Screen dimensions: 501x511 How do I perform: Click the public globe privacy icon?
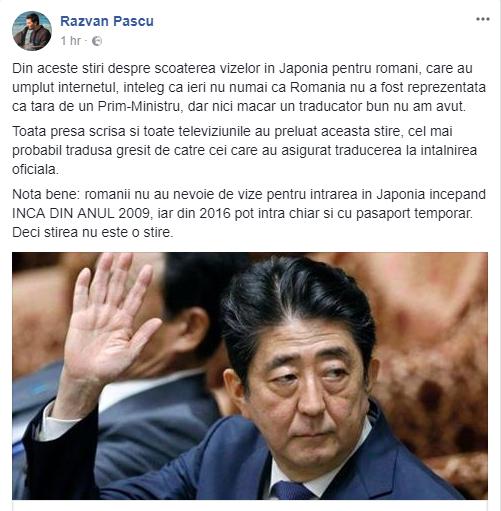97,41
